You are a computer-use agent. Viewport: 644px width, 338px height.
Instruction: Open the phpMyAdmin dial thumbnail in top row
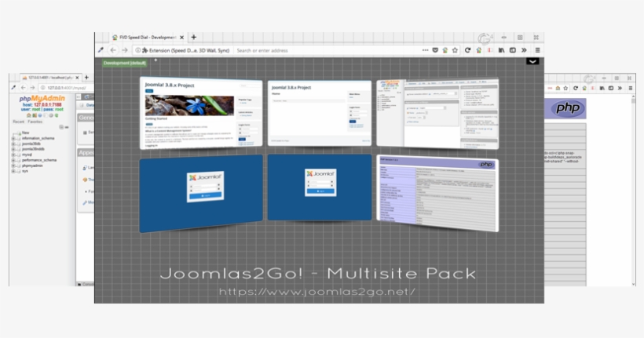click(437, 113)
